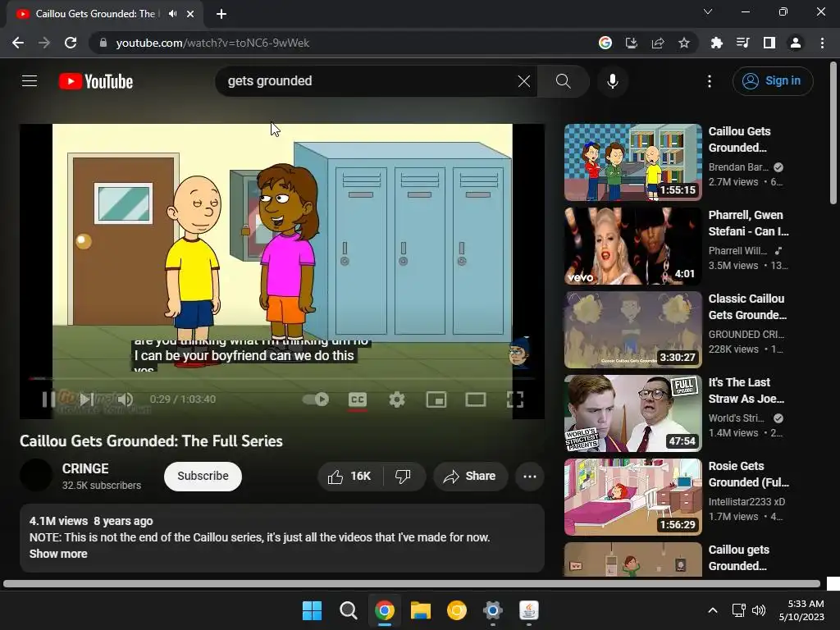840x630 pixels.
Task: Mute the tab via speaker icon
Action: coord(172,14)
